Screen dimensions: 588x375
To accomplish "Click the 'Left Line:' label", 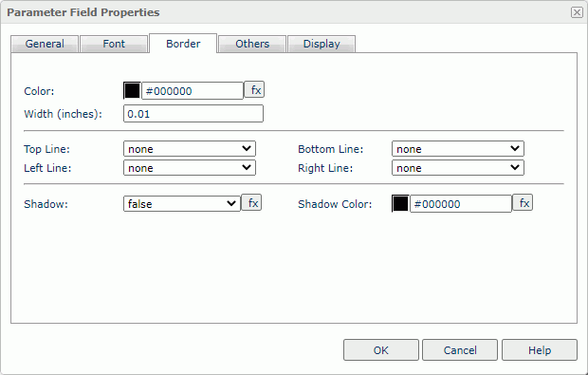I will coord(47,168).
